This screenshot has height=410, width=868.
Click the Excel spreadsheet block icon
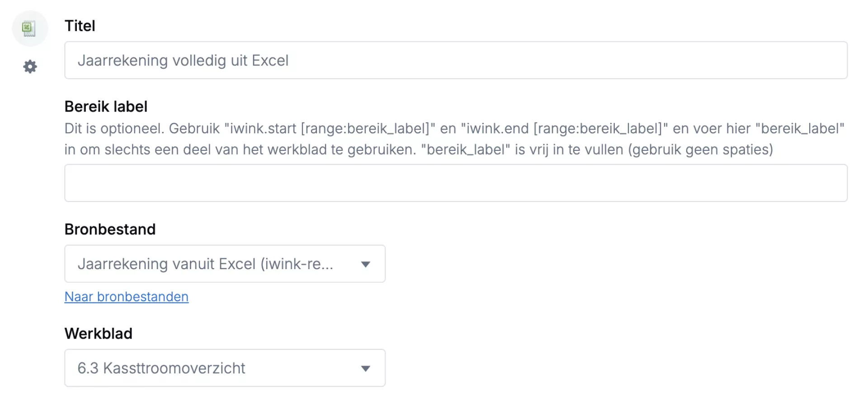29,28
